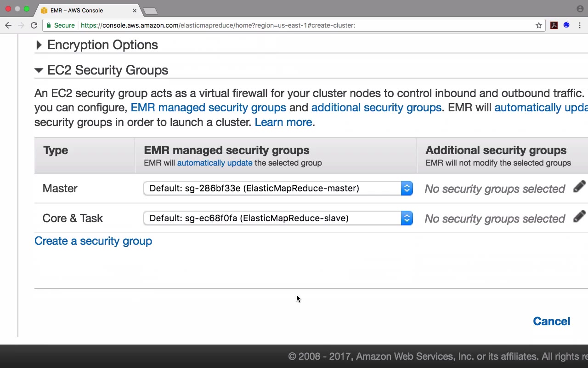
Task: Open Core & Task security group dropdown
Action: pos(278,218)
